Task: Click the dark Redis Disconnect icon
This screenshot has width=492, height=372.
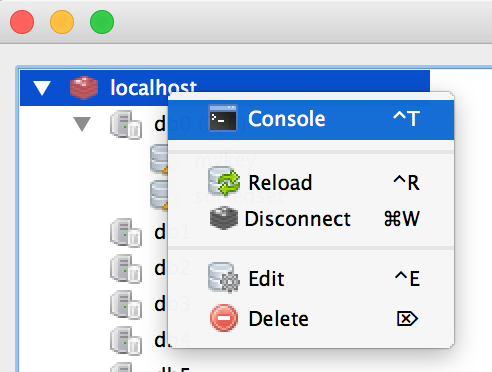Action: pyautogui.click(x=224, y=218)
